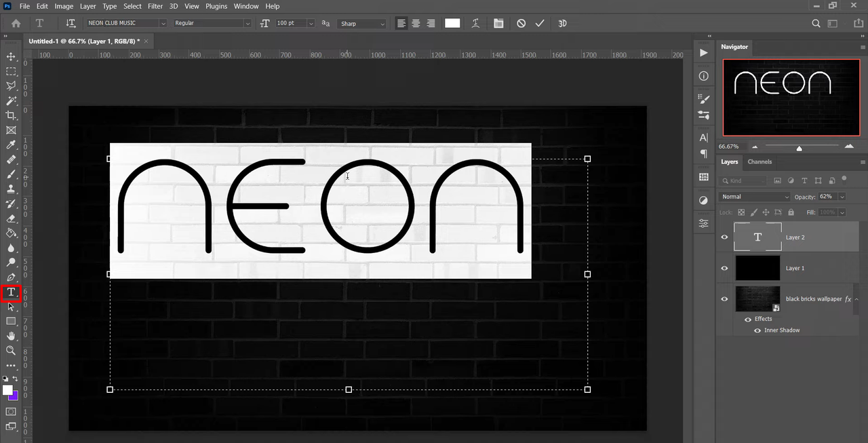Commit current text edits
The width and height of the screenshot is (868, 443).
coord(540,23)
